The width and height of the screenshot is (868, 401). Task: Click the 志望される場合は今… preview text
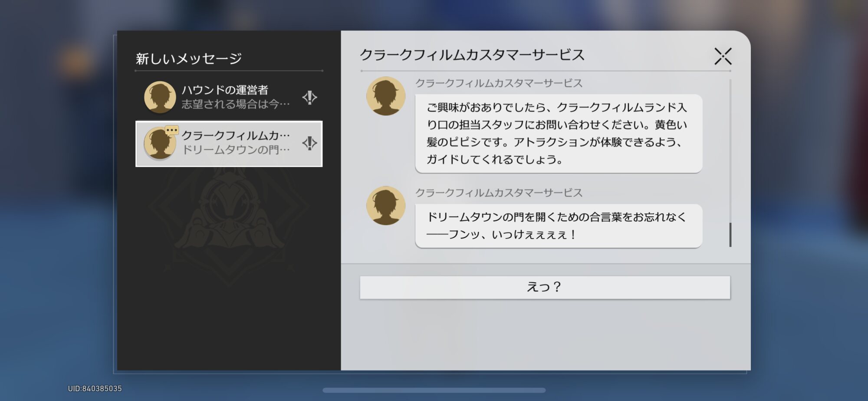(235, 104)
